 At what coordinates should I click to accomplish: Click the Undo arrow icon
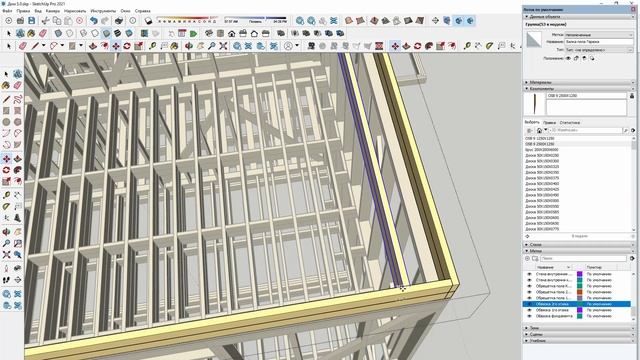click(94, 20)
